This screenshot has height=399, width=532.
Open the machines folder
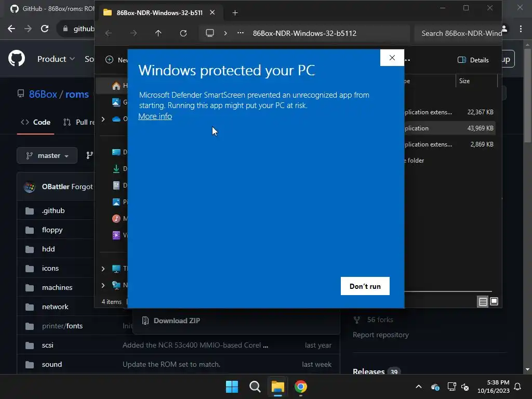[x=57, y=287]
